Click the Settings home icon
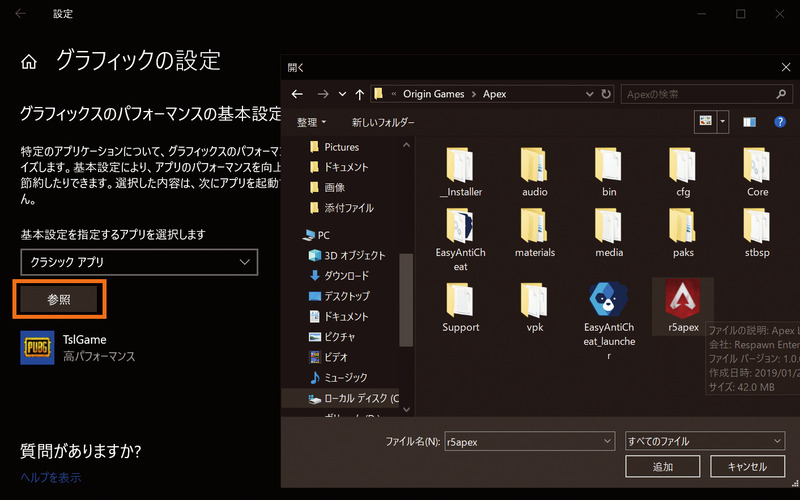The width and height of the screenshot is (800, 500). point(29,62)
